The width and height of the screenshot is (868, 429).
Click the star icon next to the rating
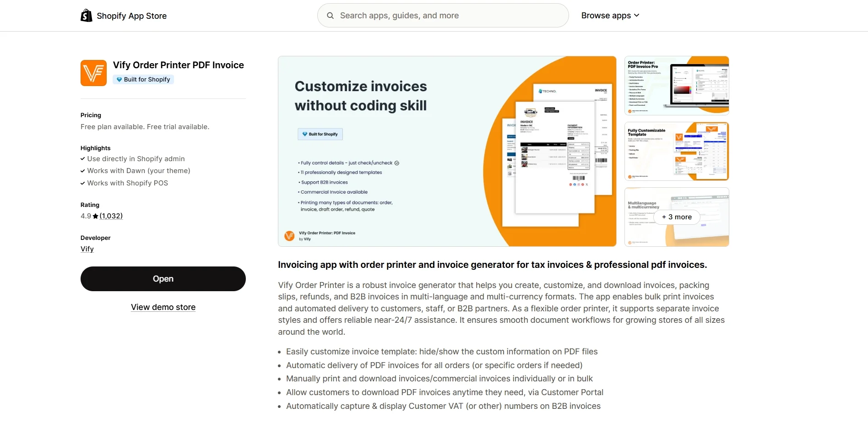tap(95, 216)
